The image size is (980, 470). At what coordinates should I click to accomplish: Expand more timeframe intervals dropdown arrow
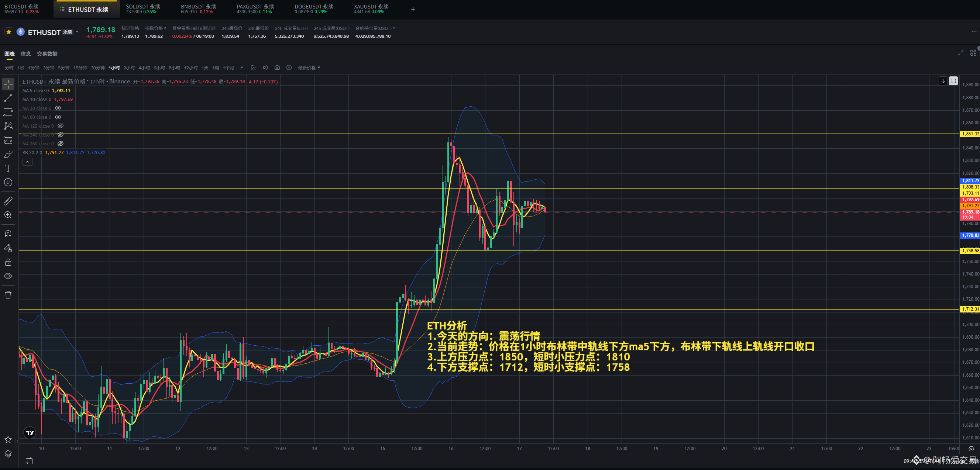click(241, 68)
